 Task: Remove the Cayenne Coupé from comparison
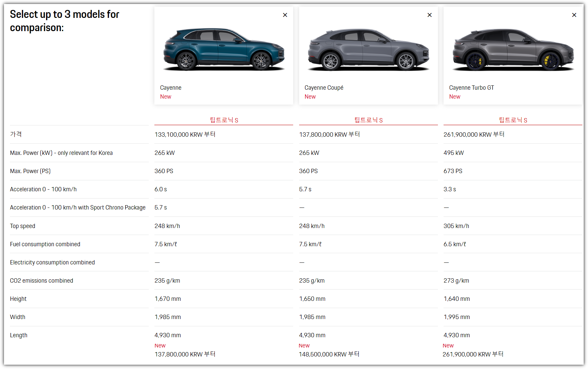tap(430, 15)
